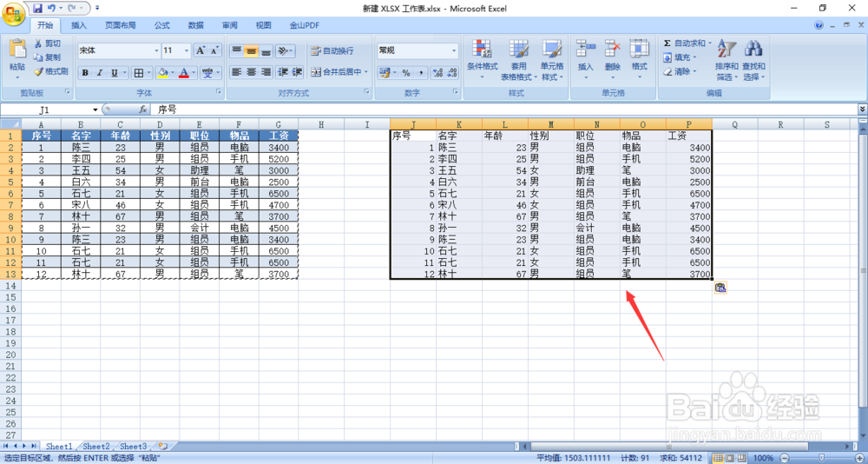Open the font name 宋体 dropdown
Image resolution: width=868 pixels, height=464 pixels.
coord(156,50)
